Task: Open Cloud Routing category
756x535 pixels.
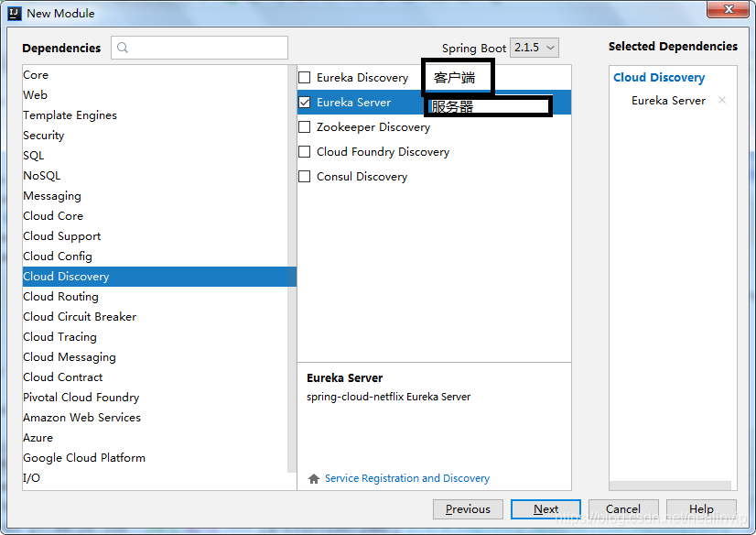Action: 155,297
